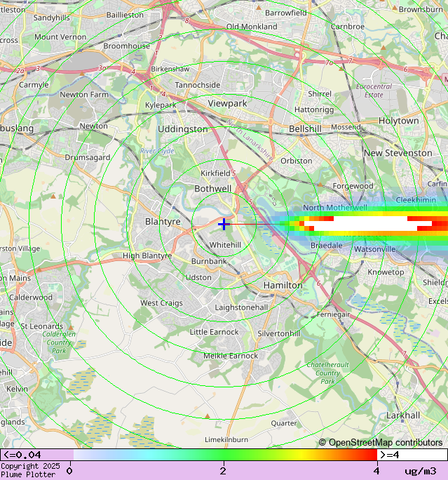Click the Larkhall town label

(x=403, y=415)
